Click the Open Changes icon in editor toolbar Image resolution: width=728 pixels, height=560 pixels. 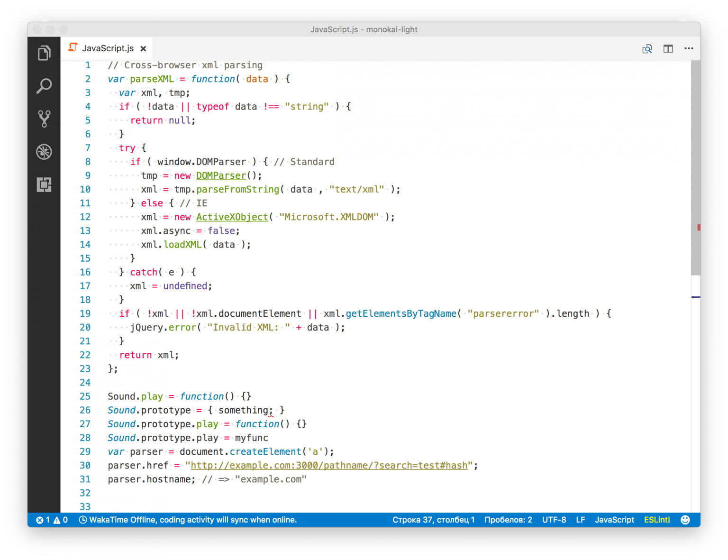click(x=647, y=48)
